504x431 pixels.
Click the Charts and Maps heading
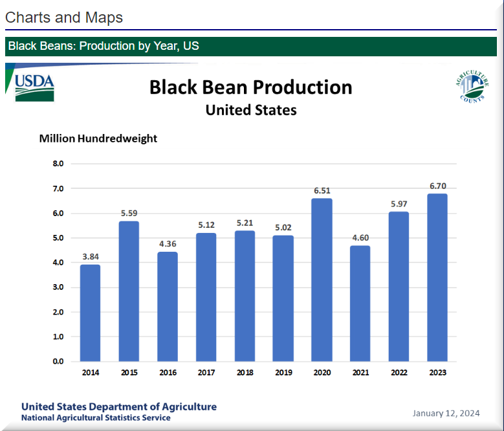(x=64, y=17)
